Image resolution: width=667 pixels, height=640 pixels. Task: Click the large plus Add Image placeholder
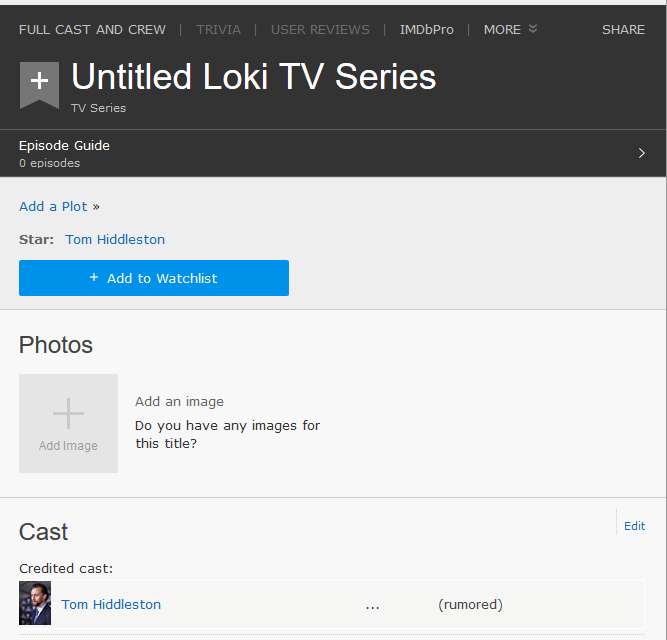[68, 423]
